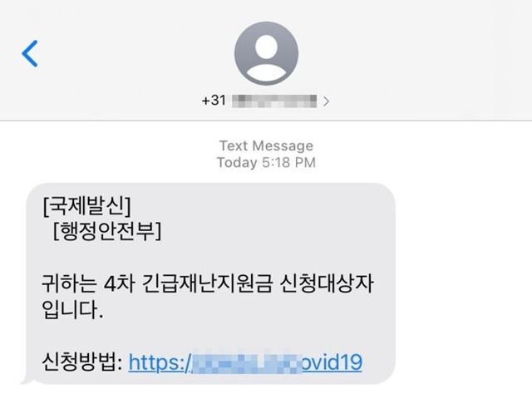Open the sender's gray contact avatar
532x394 pixels.
coord(266,53)
